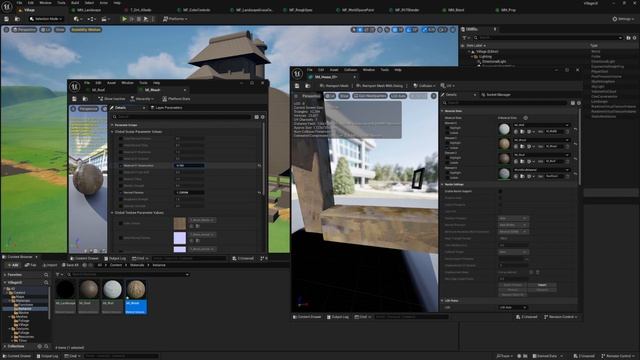Open the Element 0 material asset dropdown
The image size is (640, 360).
point(541,125)
